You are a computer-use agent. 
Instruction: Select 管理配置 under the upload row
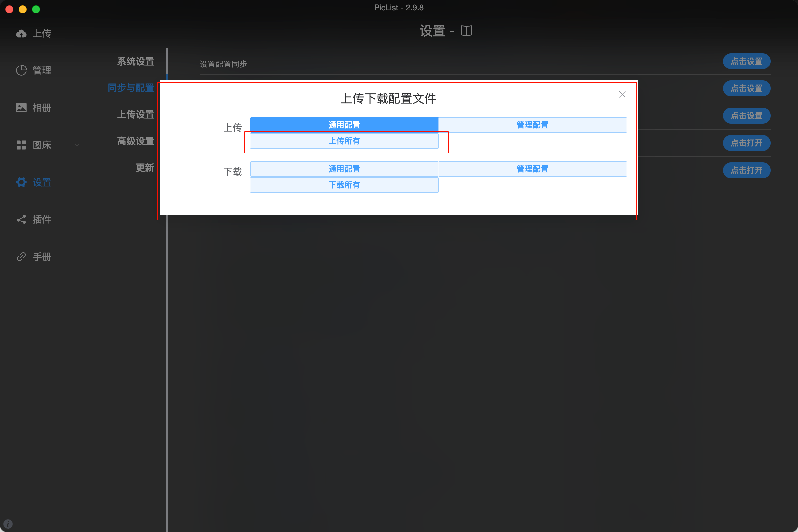[532, 125]
